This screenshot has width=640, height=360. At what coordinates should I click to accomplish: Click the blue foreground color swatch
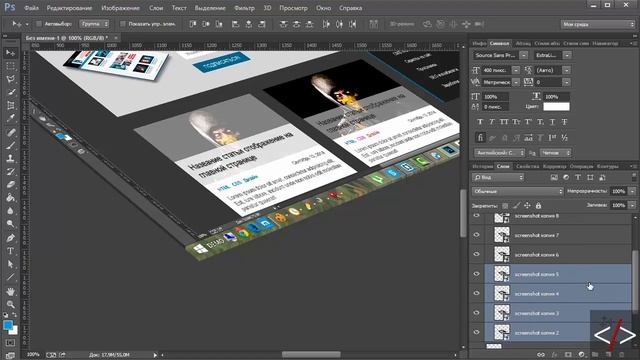[x=8, y=325]
